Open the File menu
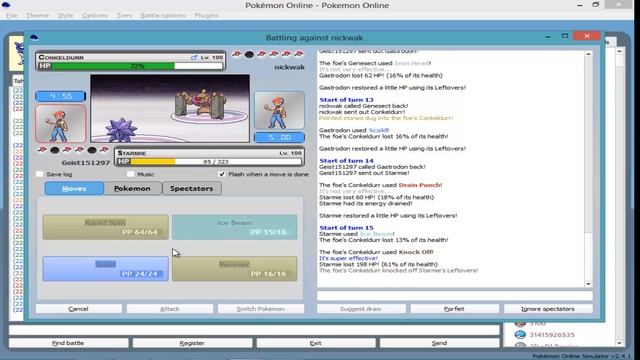Viewport: 640px width, 360px height. pyautogui.click(x=12, y=16)
